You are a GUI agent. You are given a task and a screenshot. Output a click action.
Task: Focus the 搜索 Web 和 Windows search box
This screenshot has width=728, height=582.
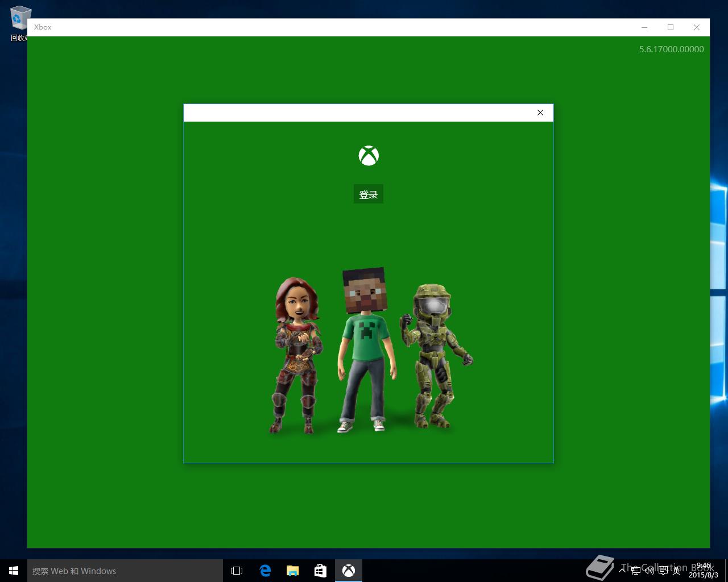(125, 571)
